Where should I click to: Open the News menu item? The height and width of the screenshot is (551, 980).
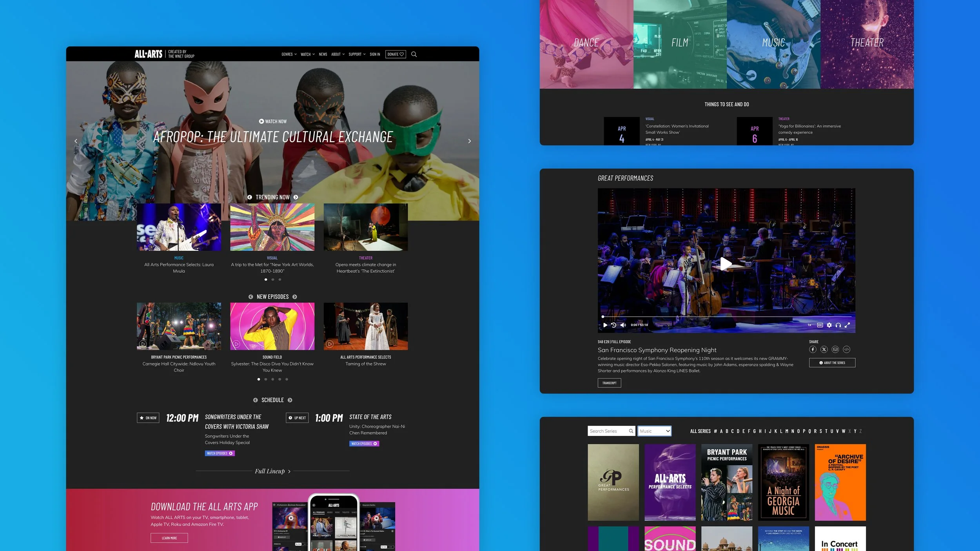(323, 54)
